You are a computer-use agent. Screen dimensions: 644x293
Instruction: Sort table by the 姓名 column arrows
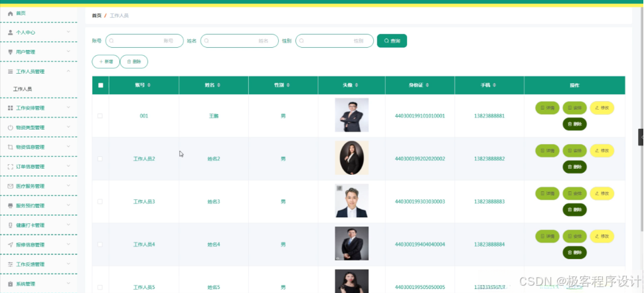219,85
